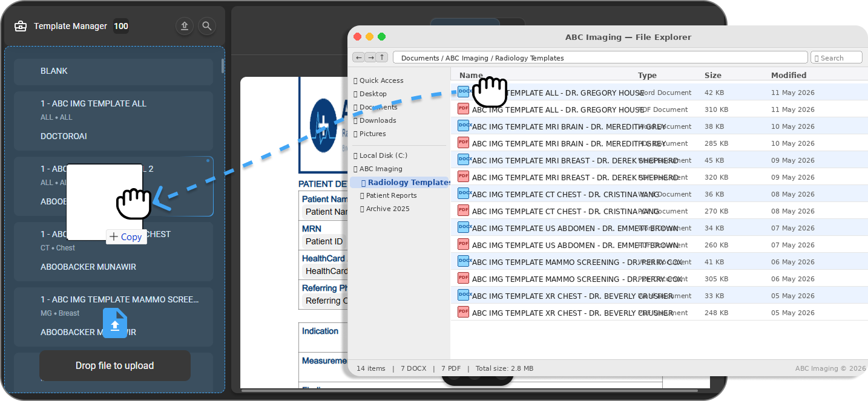Click the 285 KB size cell
This screenshot has height=401, width=868.
[716, 143]
